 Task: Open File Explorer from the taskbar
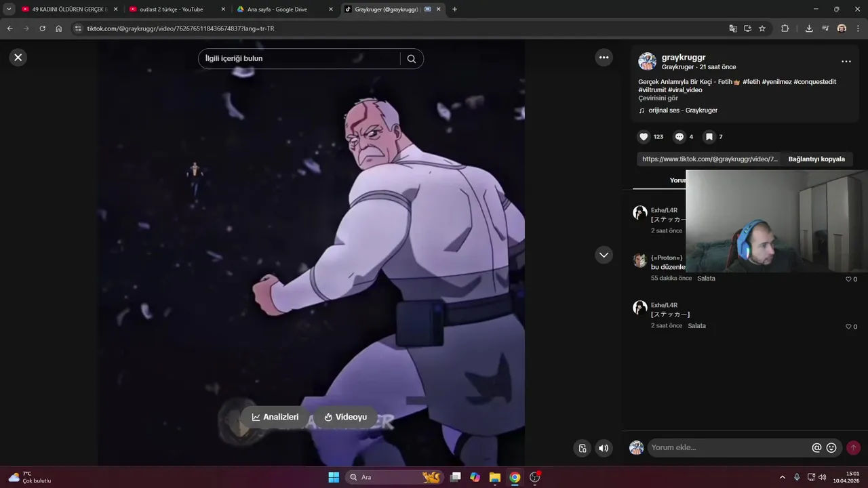(494, 477)
